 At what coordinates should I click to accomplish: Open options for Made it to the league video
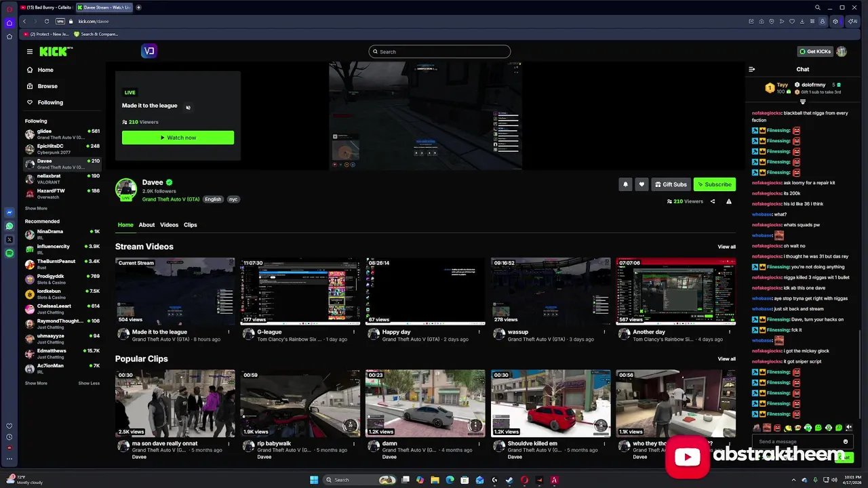(x=229, y=332)
